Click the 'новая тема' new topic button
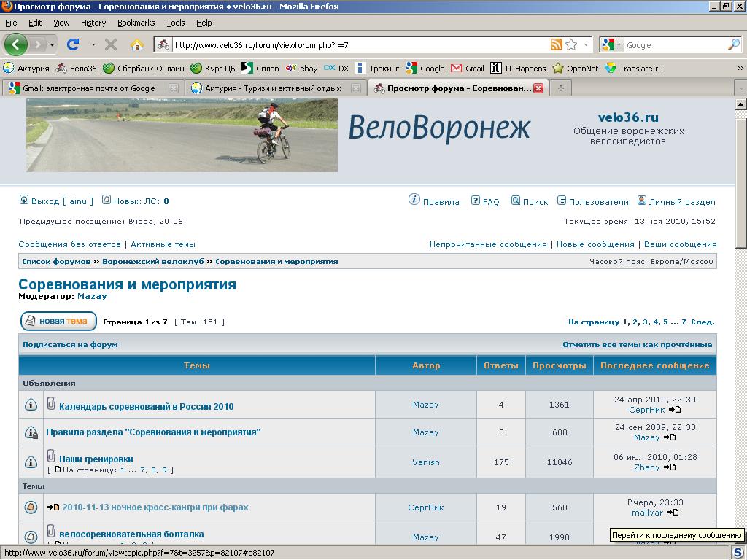The height and width of the screenshot is (560, 747). click(x=58, y=321)
